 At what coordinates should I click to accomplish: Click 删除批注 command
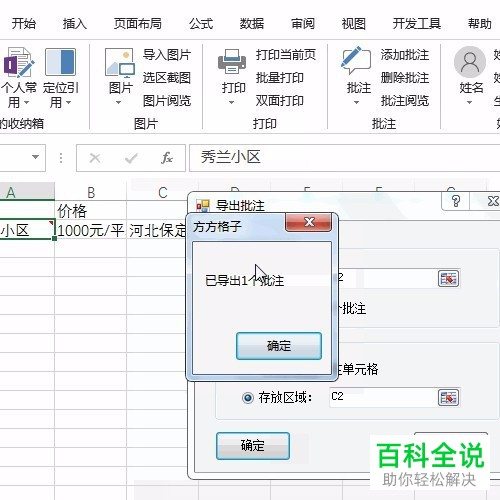[x=405, y=78]
